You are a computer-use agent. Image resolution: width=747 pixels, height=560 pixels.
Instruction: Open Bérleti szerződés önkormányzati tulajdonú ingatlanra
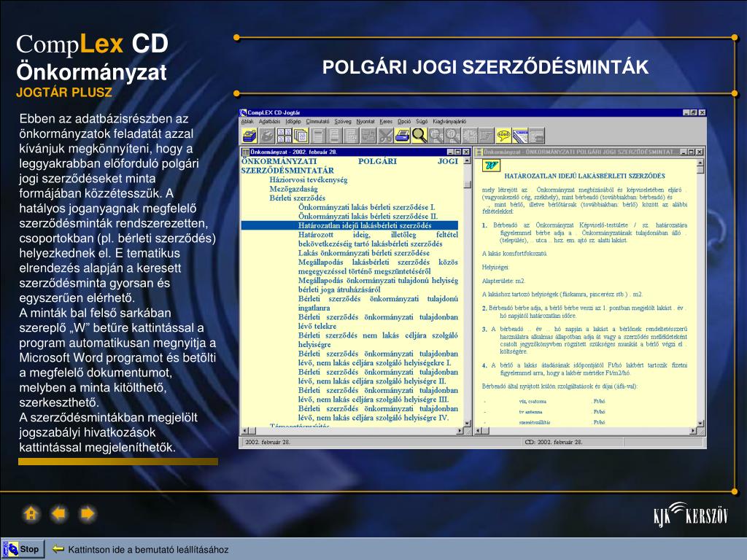378,303
